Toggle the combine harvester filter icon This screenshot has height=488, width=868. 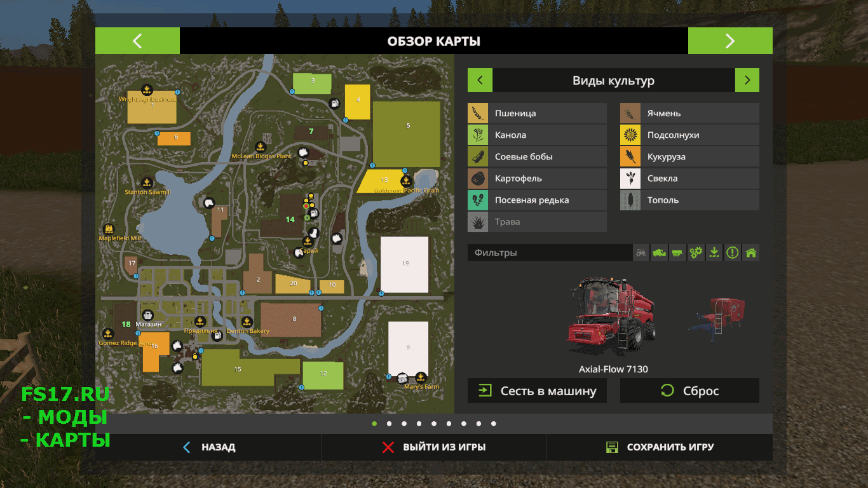point(660,253)
